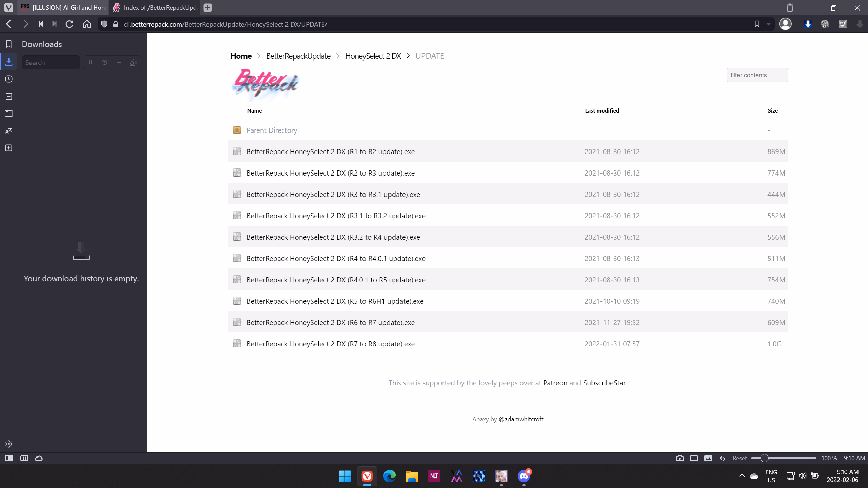Download the R7 to R8 update.exe file
The width and height of the screenshot is (868, 488).
click(x=330, y=344)
